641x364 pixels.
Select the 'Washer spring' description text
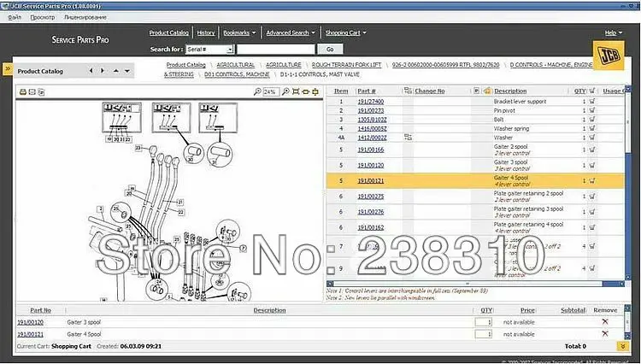point(511,128)
